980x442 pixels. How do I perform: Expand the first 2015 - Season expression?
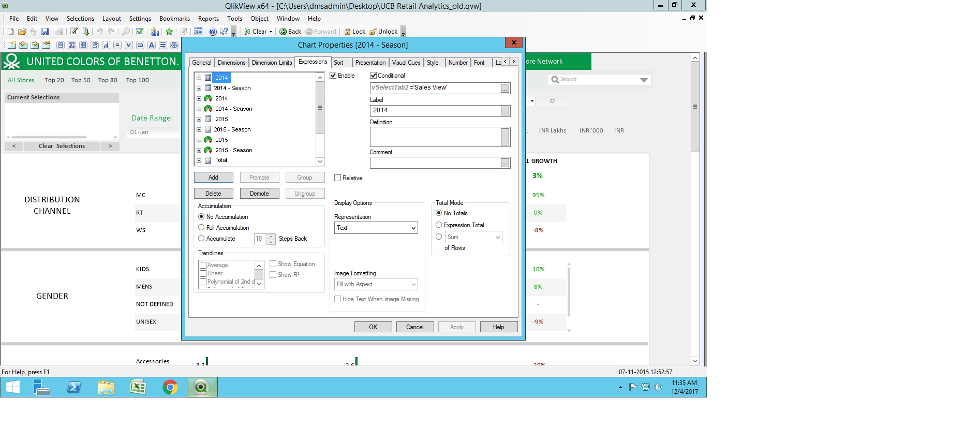tap(199, 129)
